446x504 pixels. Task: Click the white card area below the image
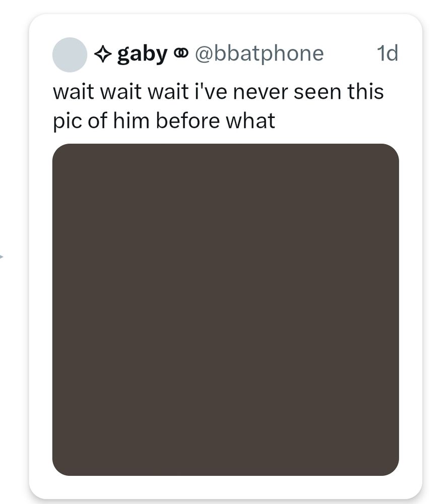point(226,487)
